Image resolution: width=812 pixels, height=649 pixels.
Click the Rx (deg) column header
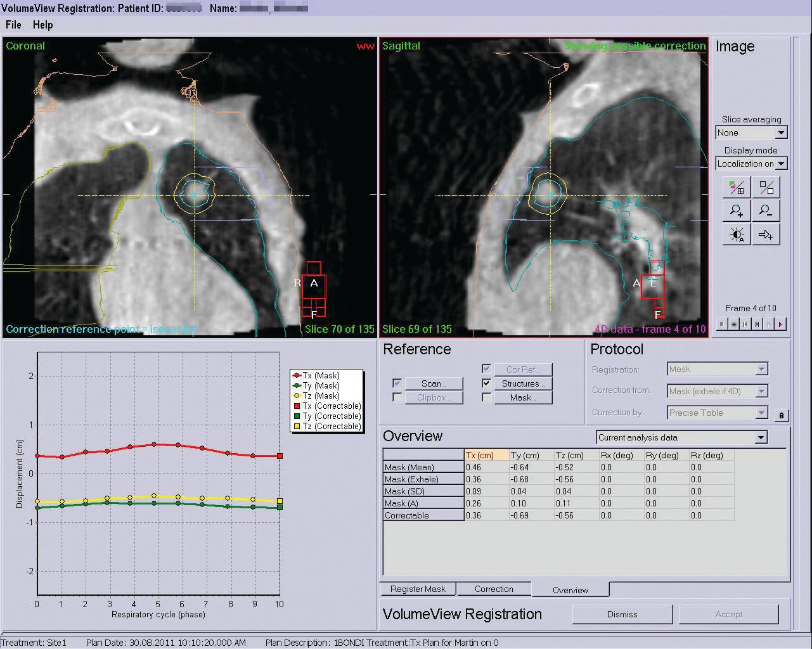pyautogui.click(x=621, y=455)
